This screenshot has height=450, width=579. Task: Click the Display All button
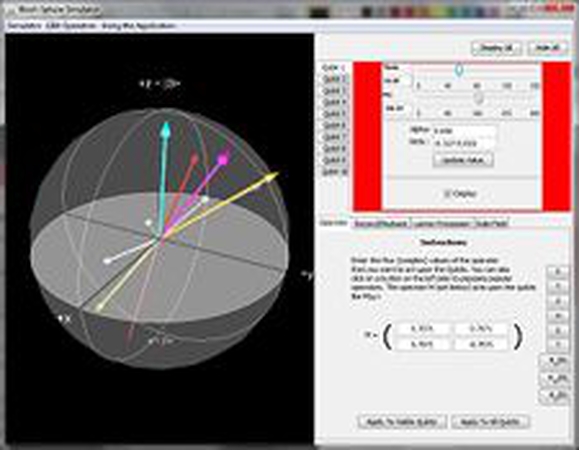coord(496,48)
